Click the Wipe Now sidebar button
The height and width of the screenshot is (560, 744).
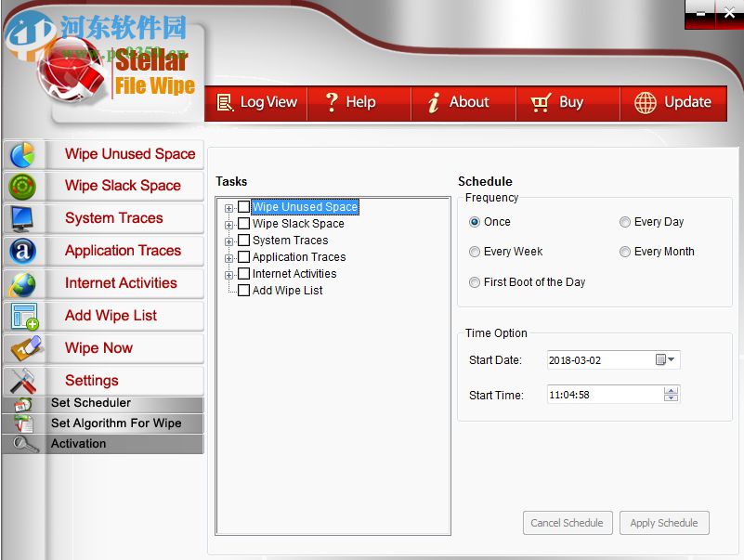tap(103, 348)
